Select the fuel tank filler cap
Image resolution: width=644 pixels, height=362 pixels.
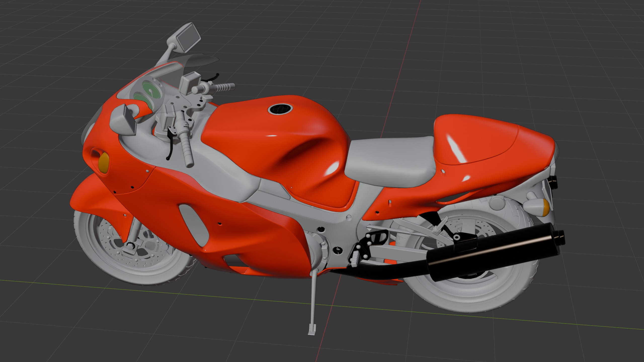(280, 109)
